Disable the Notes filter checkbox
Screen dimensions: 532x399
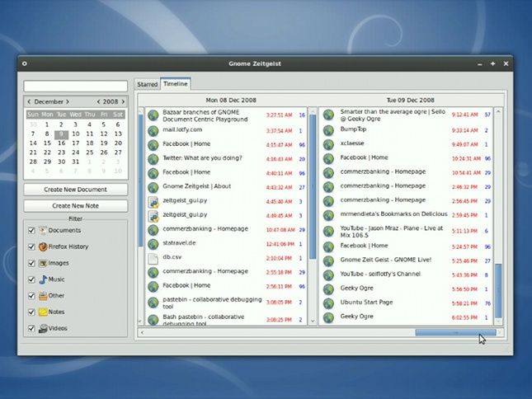coord(31,312)
